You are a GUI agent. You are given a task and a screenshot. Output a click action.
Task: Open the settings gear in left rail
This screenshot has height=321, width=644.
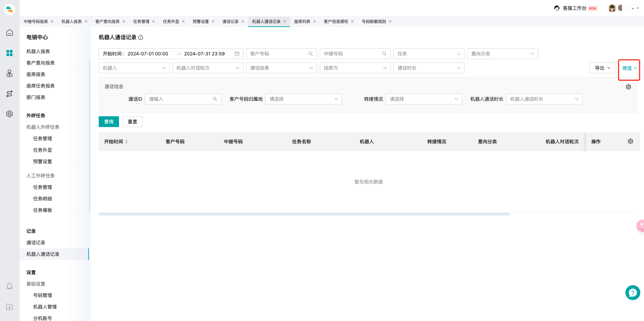tap(9, 114)
